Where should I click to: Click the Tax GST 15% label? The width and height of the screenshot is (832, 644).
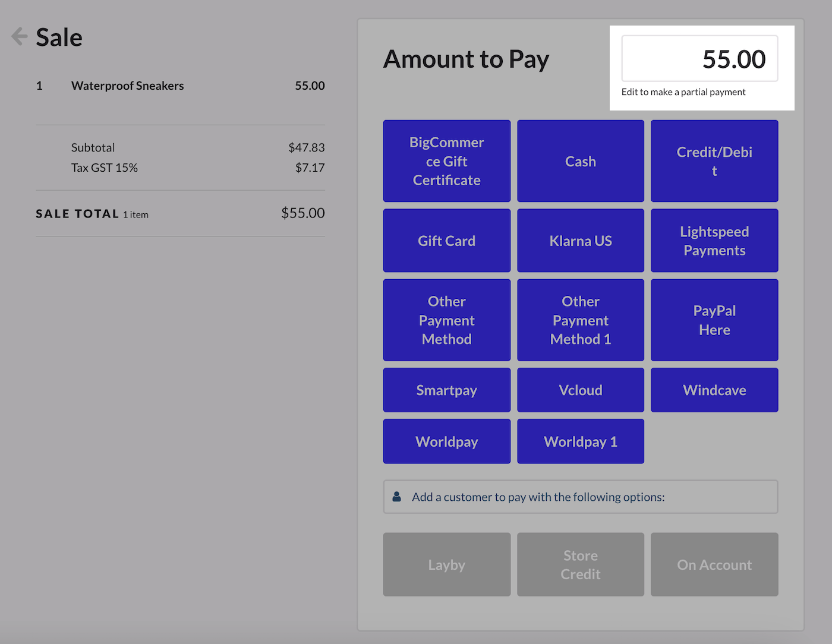(x=105, y=168)
